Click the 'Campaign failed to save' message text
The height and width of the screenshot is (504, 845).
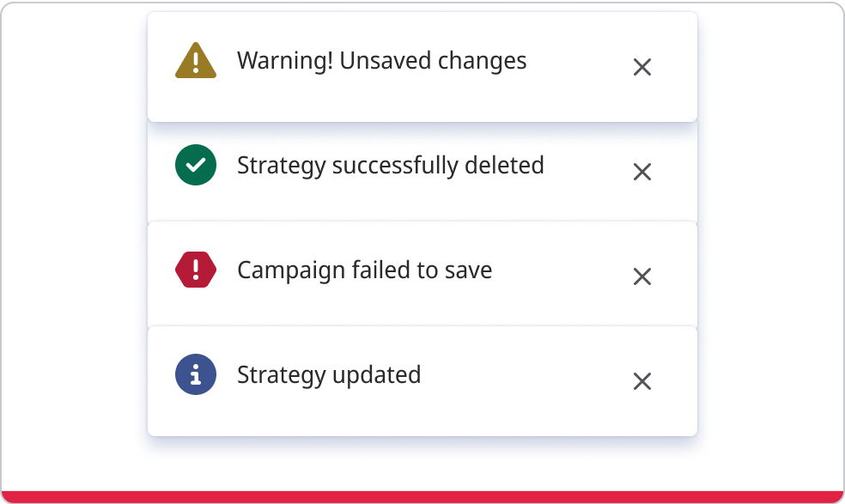364,270
